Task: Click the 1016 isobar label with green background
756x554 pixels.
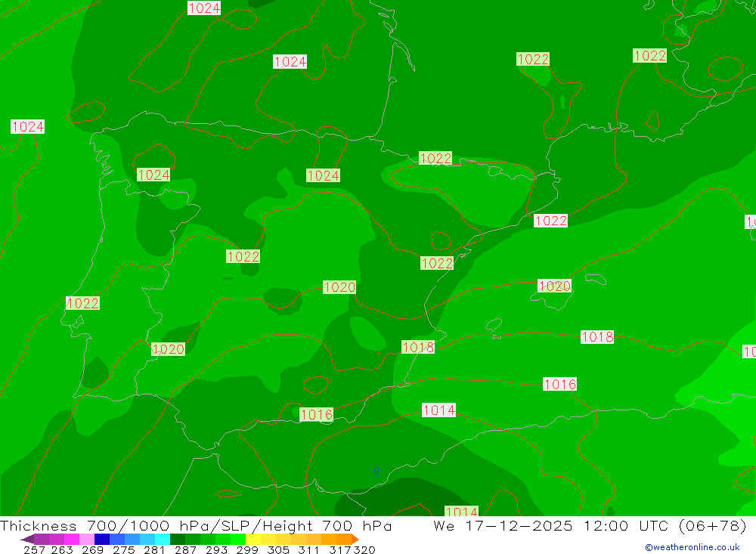Action: point(316,415)
